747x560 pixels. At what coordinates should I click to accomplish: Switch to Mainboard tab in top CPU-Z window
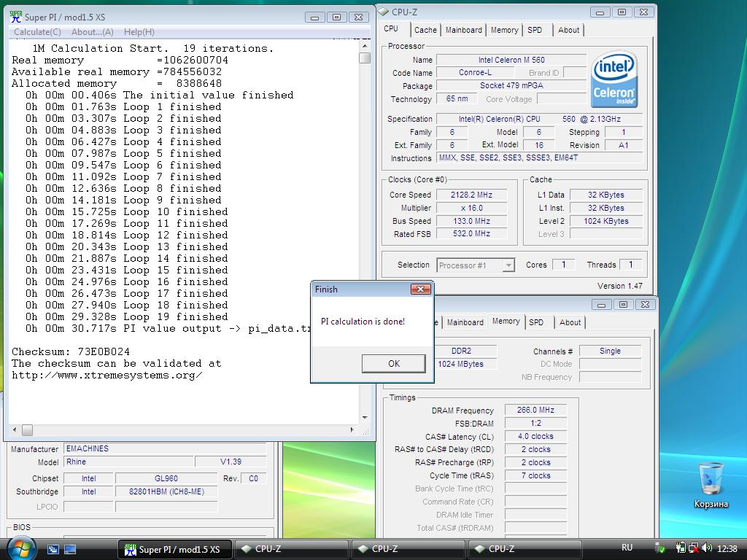pyautogui.click(x=463, y=30)
